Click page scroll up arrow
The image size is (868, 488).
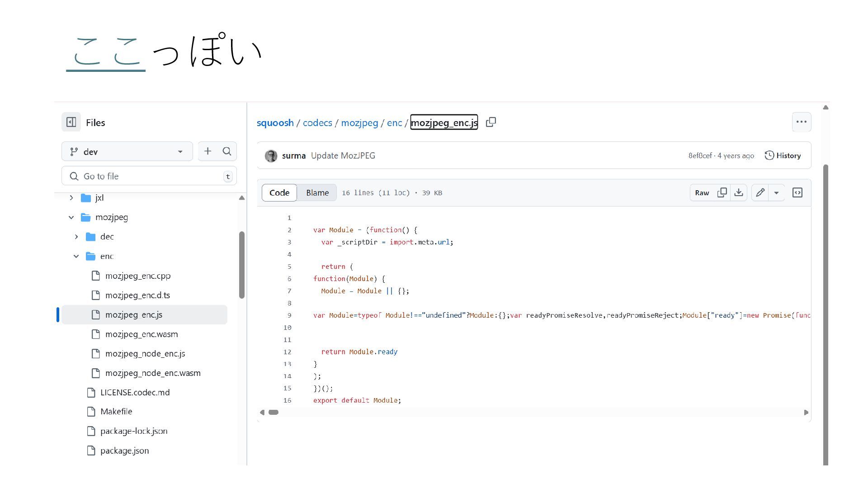pyautogui.click(x=826, y=108)
